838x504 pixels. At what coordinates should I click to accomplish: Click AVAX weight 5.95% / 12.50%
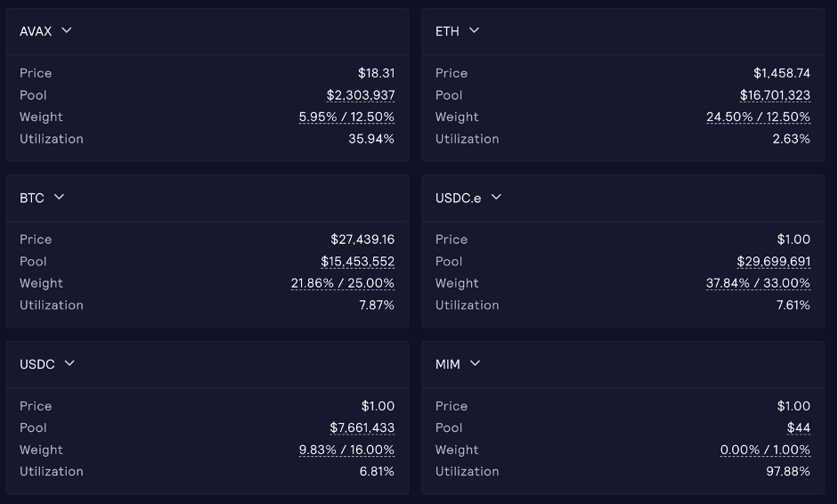tap(346, 117)
